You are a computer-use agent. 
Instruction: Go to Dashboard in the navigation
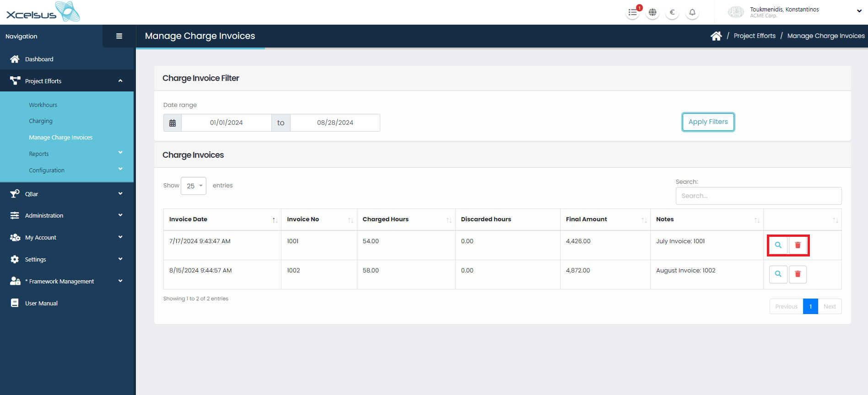[x=39, y=59]
